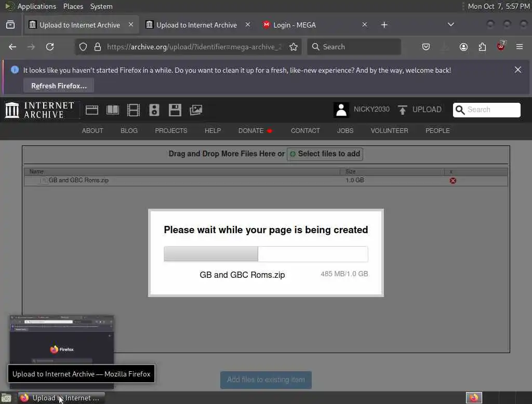This screenshot has width=532, height=404.
Task: Open the Web (Wayback) section icon
Action: [92, 110]
